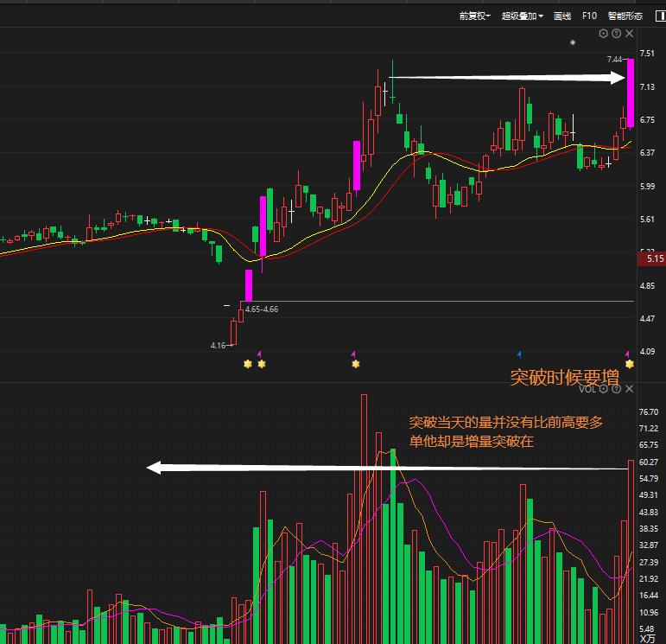Select the red 5.15 current price tag
The width and height of the screenshot is (666, 644).
(x=651, y=258)
